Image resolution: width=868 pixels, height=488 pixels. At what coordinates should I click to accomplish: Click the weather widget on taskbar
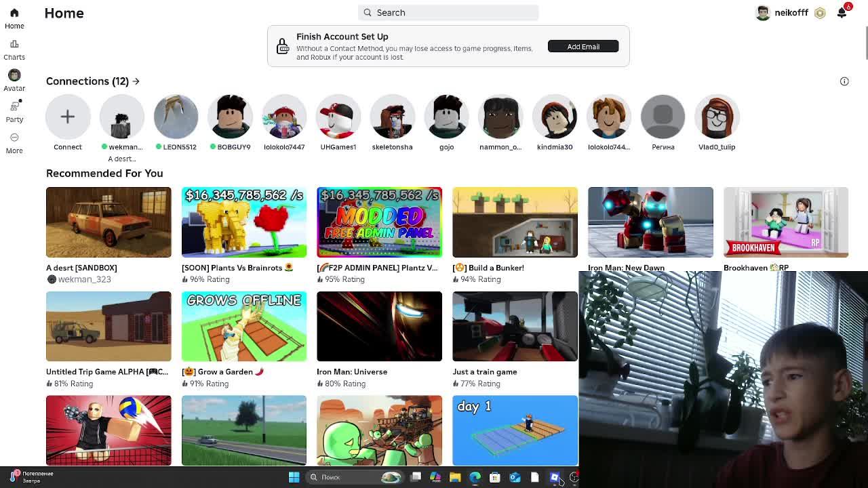(x=31, y=477)
